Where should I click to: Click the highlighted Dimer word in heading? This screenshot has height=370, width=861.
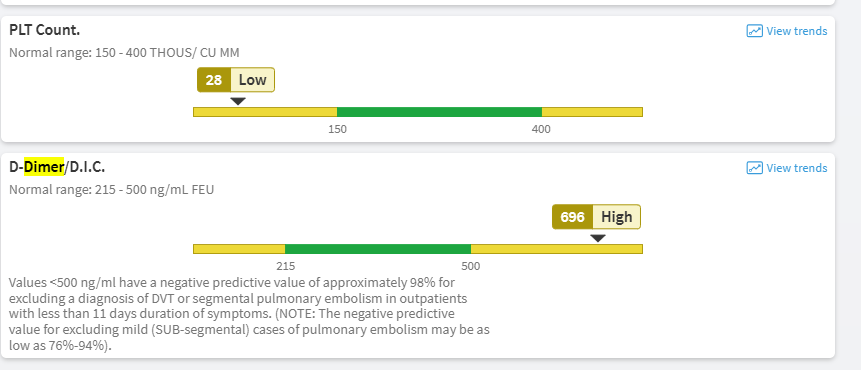(x=44, y=167)
